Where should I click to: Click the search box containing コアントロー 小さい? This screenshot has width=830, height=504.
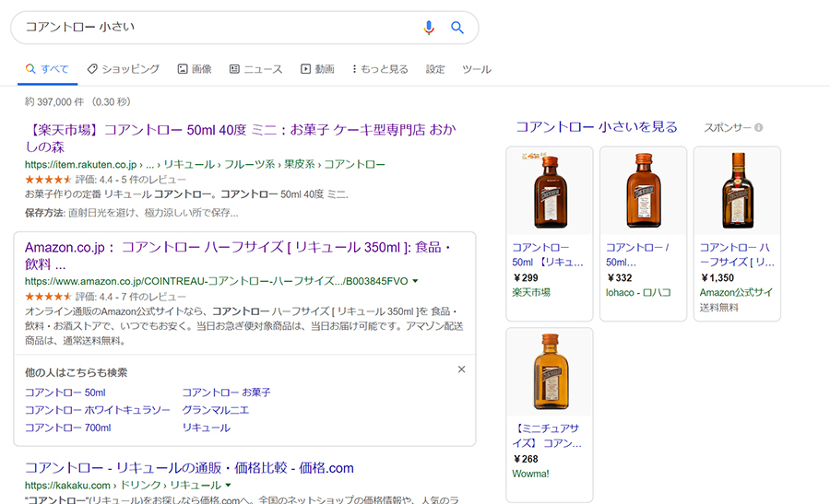pos(244,28)
